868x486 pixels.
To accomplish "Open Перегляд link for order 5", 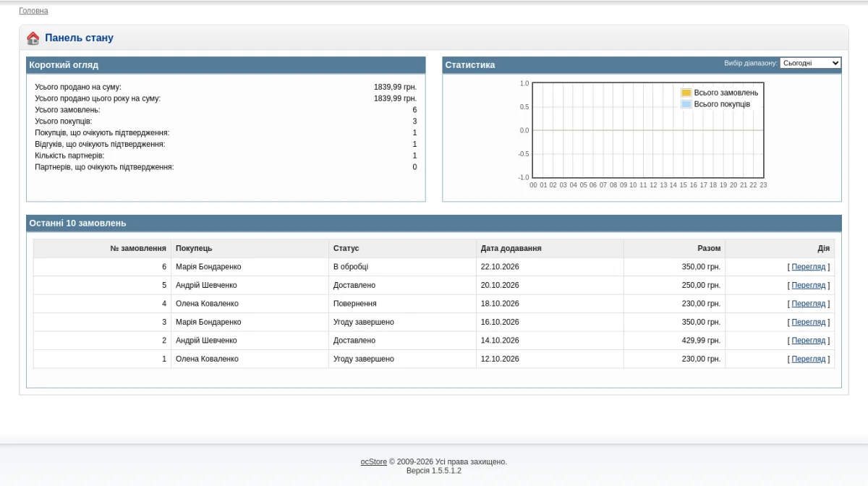I will click(808, 285).
